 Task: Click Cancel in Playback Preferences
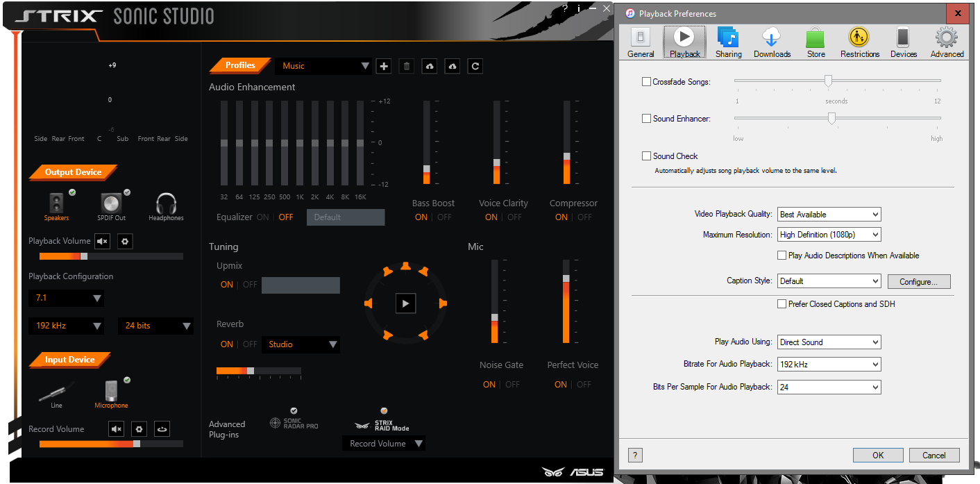point(934,456)
